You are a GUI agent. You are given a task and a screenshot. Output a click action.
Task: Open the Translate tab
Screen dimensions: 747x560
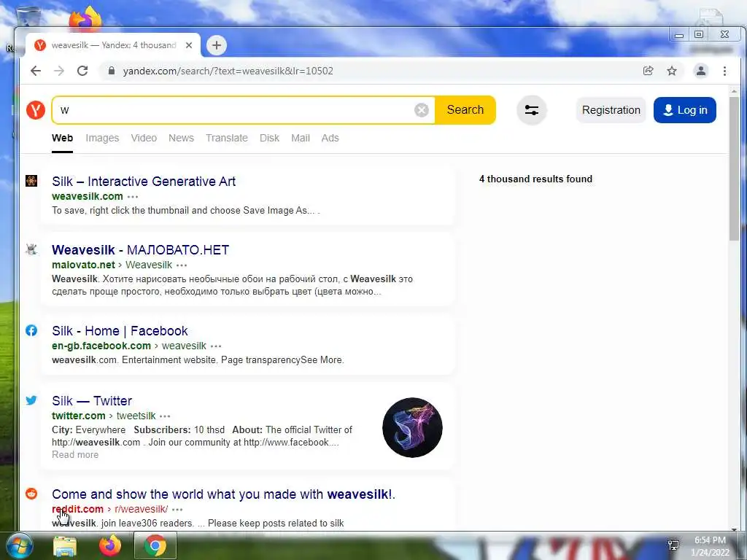(227, 138)
